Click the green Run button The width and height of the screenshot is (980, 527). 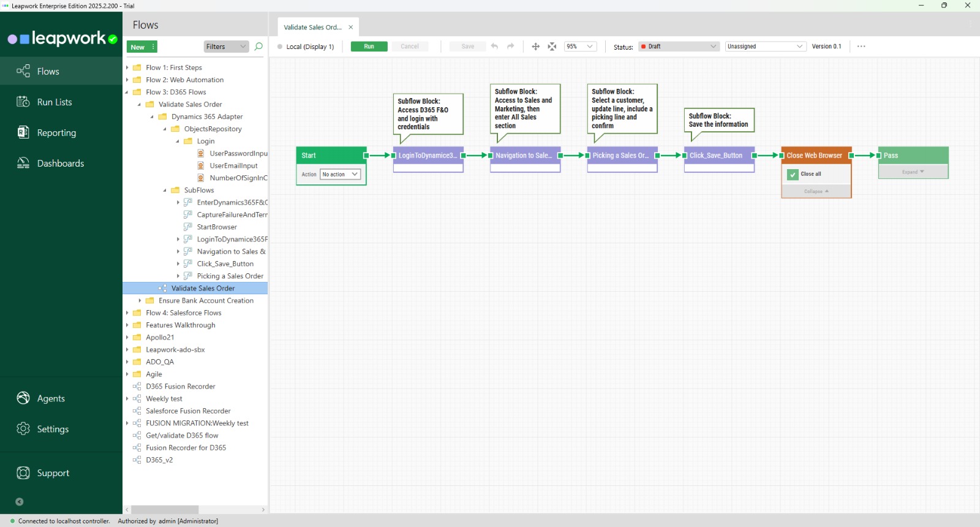pos(369,47)
